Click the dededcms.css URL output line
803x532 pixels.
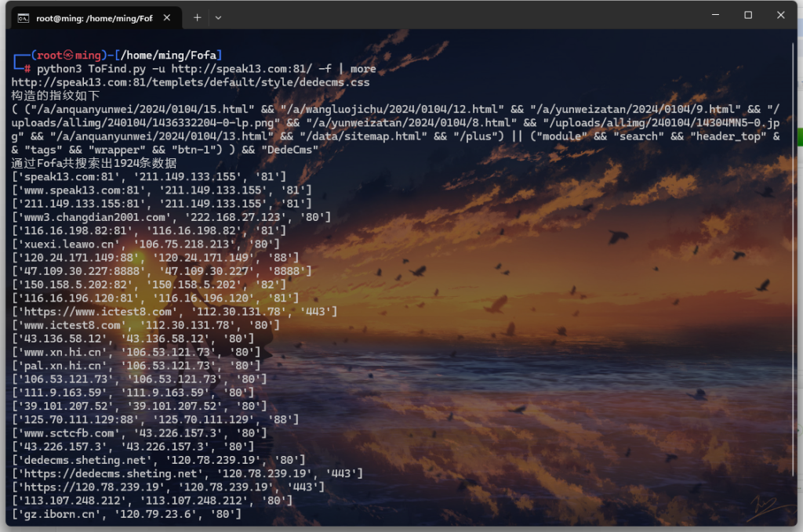pos(190,81)
